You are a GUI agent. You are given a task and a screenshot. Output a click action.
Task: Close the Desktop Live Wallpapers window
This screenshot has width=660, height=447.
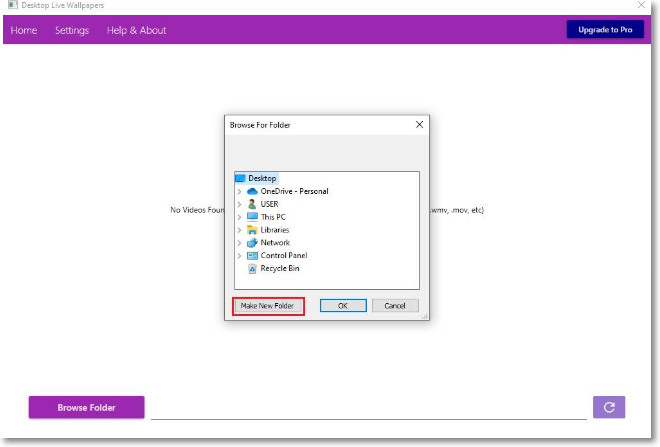(x=641, y=5)
